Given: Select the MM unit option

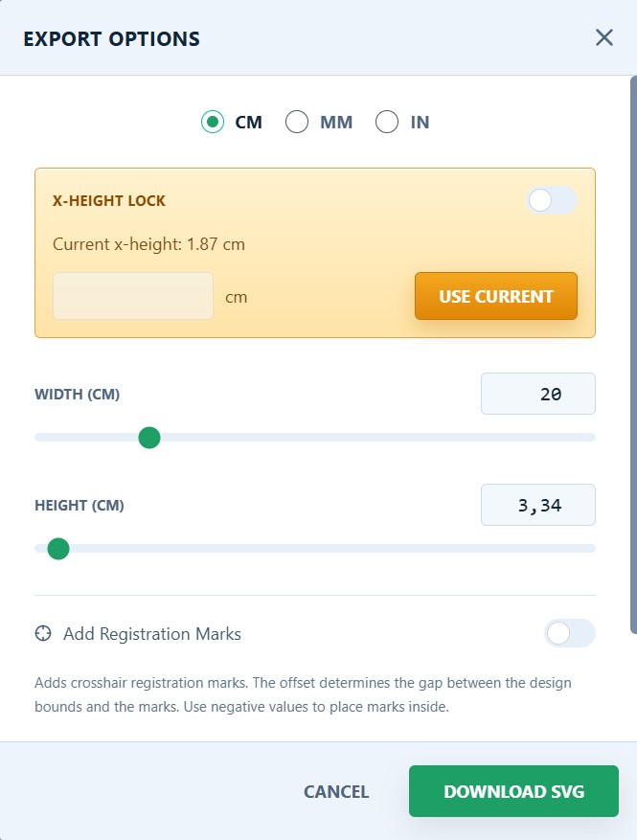Looking at the screenshot, I should pos(297,123).
